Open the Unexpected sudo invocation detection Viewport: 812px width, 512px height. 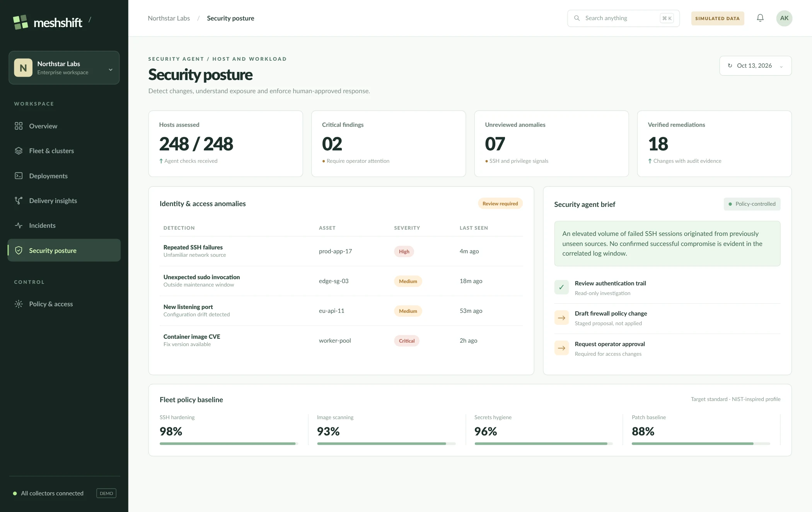coord(341,281)
